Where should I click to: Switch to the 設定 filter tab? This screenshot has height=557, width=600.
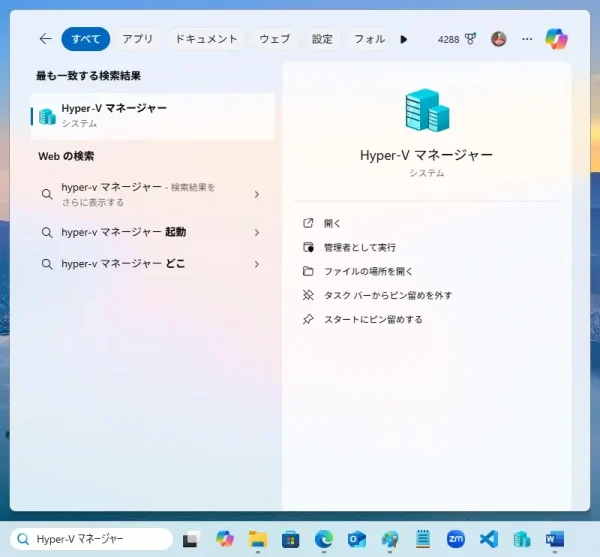click(322, 39)
